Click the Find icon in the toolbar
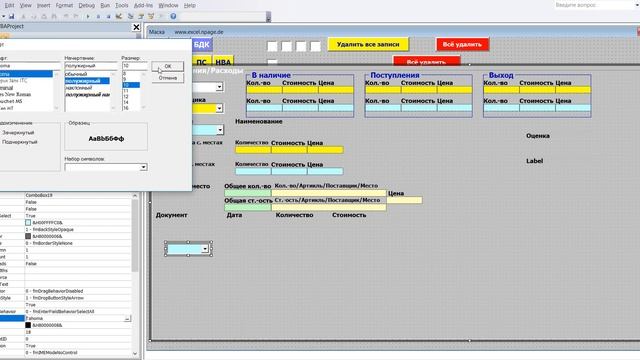This screenshot has width=640, height=360. (x=54, y=16)
